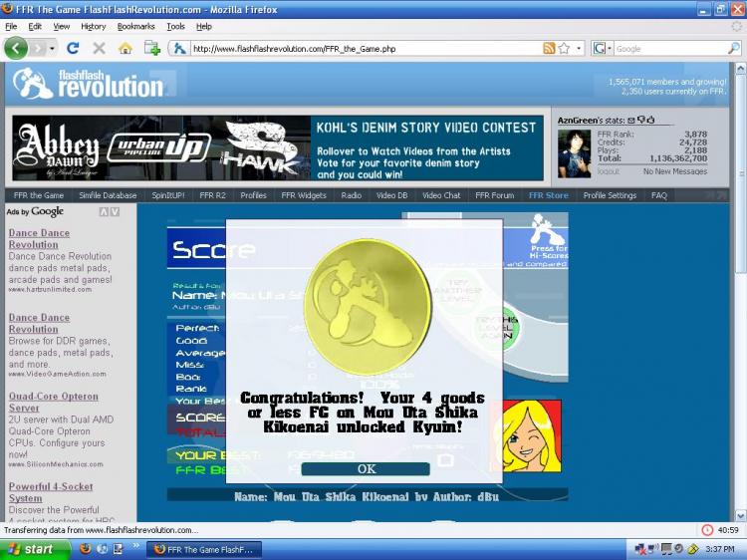Click the RSS feed icon in address bar
This screenshot has width=747, height=560.
pyautogui.click(x=549, y=48)
